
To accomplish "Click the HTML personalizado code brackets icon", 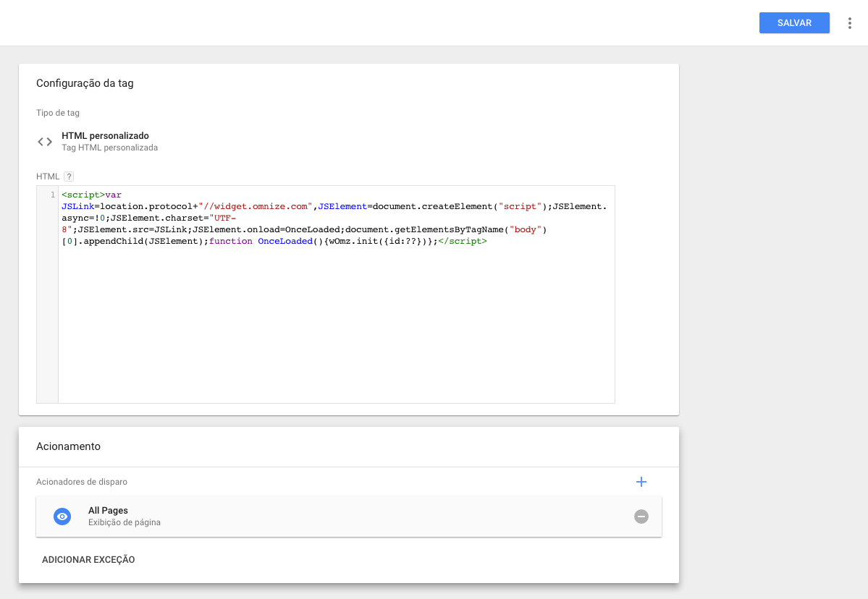I will tap(45, 142).
